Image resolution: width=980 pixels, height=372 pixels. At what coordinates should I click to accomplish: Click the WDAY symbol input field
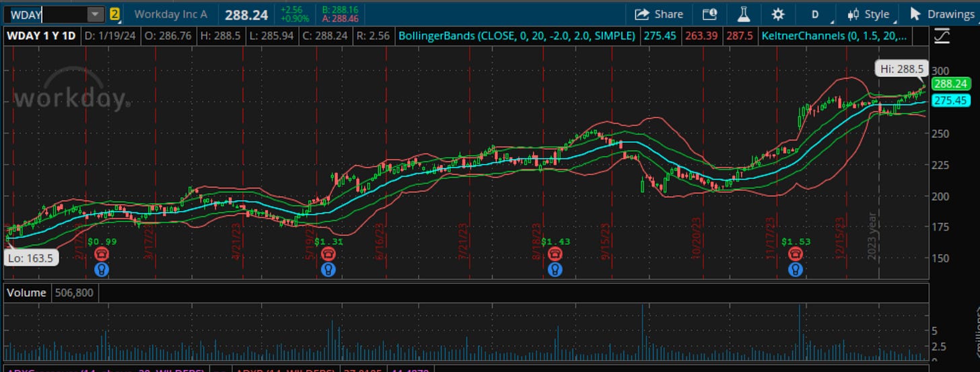[x=46, y=14]
